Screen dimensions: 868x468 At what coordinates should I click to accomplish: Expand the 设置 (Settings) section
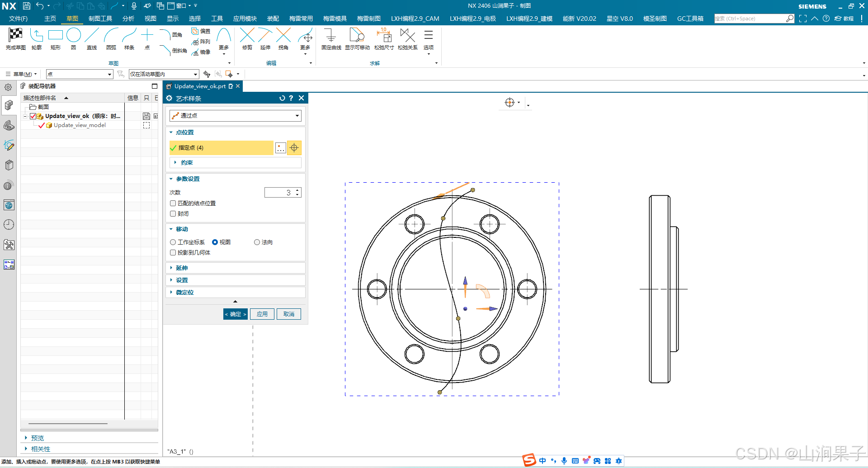click(171, 280)
